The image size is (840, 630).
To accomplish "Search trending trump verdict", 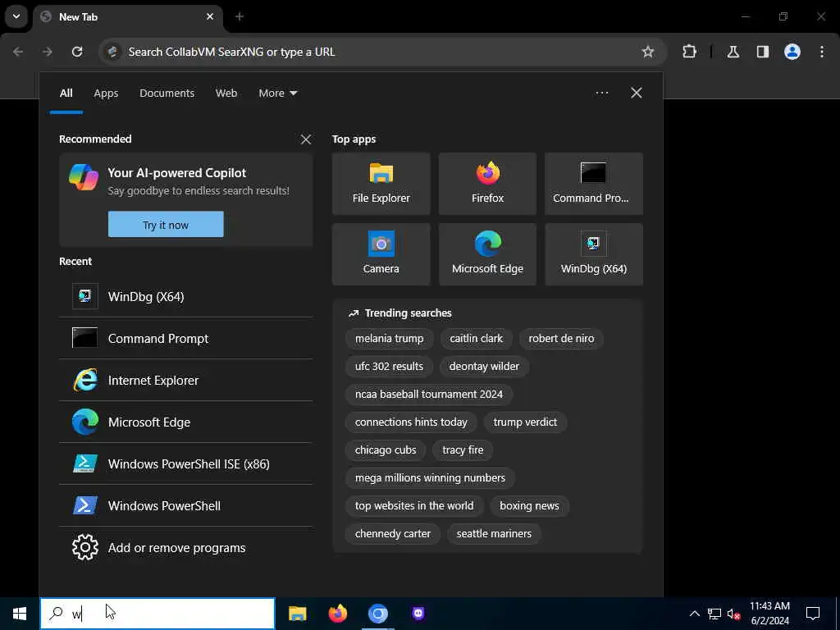I will point(525,422).
